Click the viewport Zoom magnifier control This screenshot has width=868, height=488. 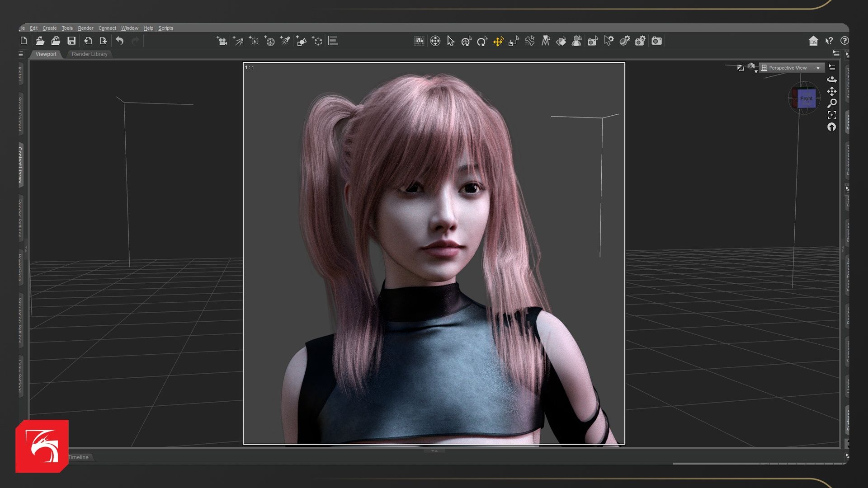click(832, 103)
